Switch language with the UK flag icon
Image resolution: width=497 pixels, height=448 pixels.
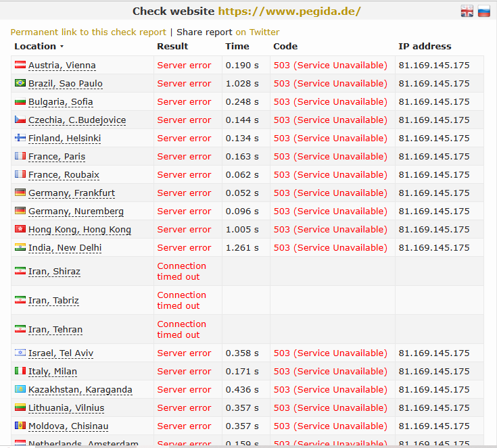[467, 11]
